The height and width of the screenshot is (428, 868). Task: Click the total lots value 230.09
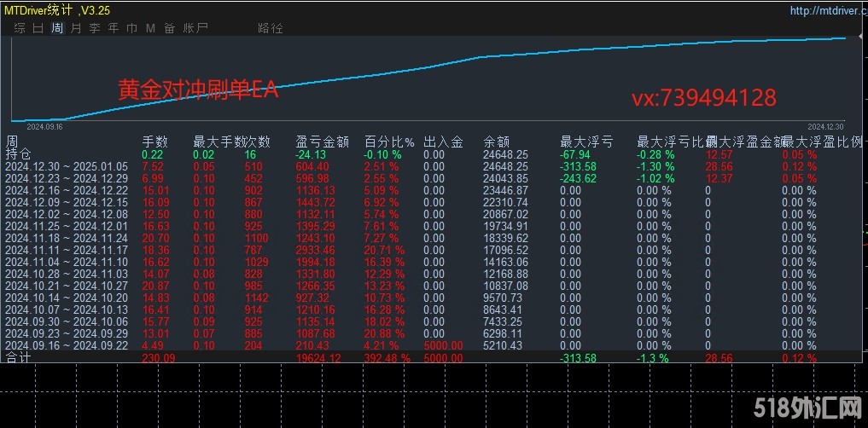click(x=158, y=358)
